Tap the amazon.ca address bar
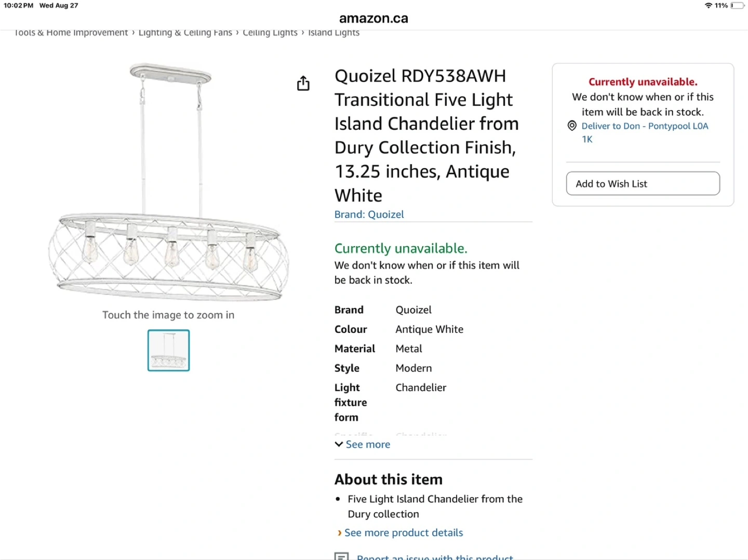Viewport: 748px width, 560px height. tap(373, 18)
